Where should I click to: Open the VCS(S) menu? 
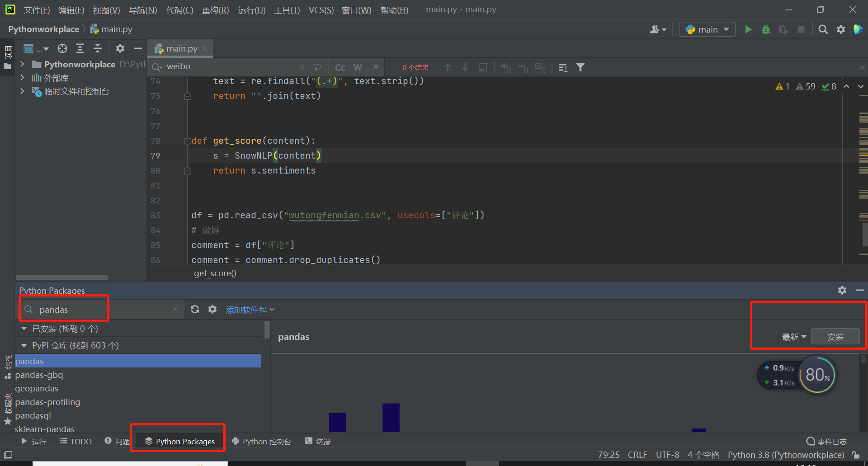tap(321, 9)
